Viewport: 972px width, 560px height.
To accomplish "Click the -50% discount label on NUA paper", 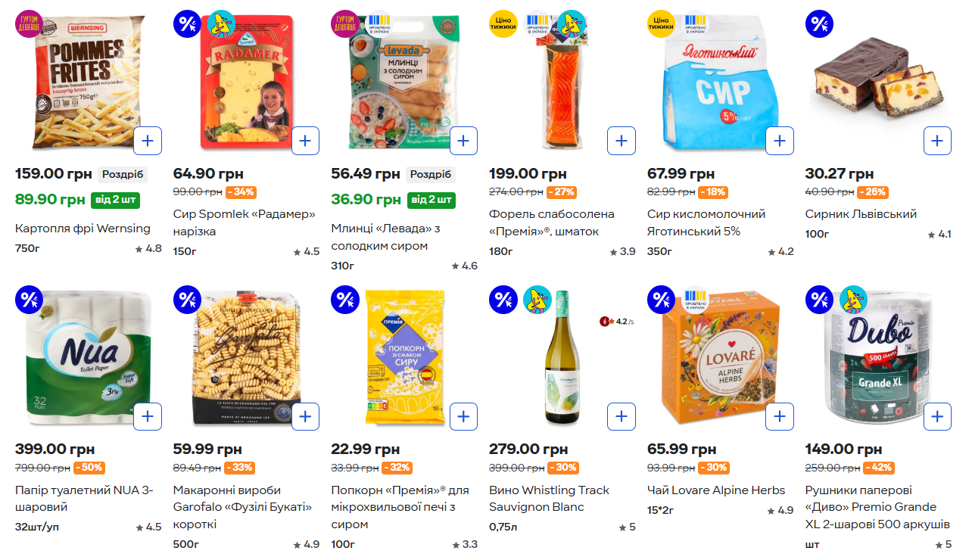I will 89,468.
